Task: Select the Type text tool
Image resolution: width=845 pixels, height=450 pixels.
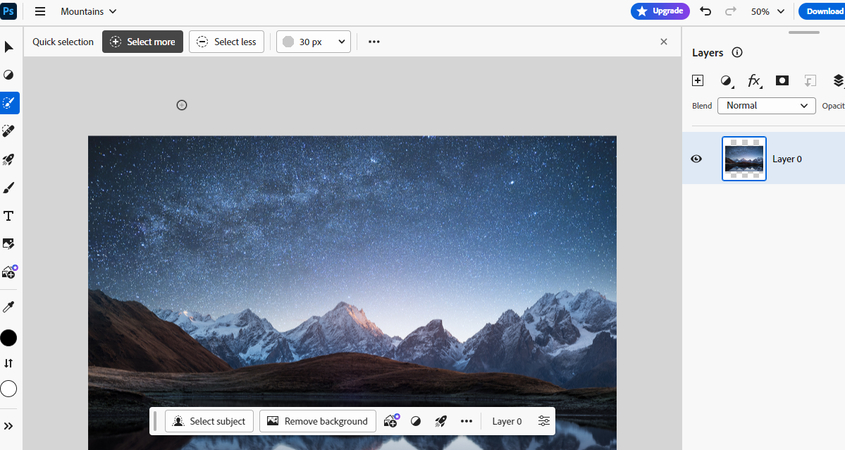Action: pos(9,216)
